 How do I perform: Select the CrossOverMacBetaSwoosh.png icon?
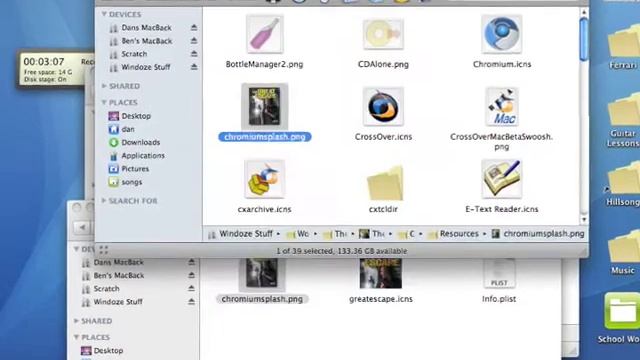click(x=502, y=107)
